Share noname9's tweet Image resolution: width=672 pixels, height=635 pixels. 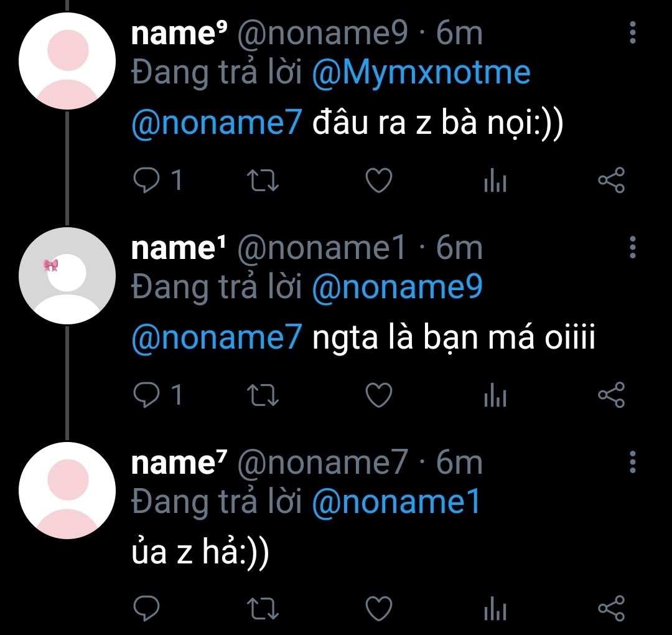coord(610,181)
